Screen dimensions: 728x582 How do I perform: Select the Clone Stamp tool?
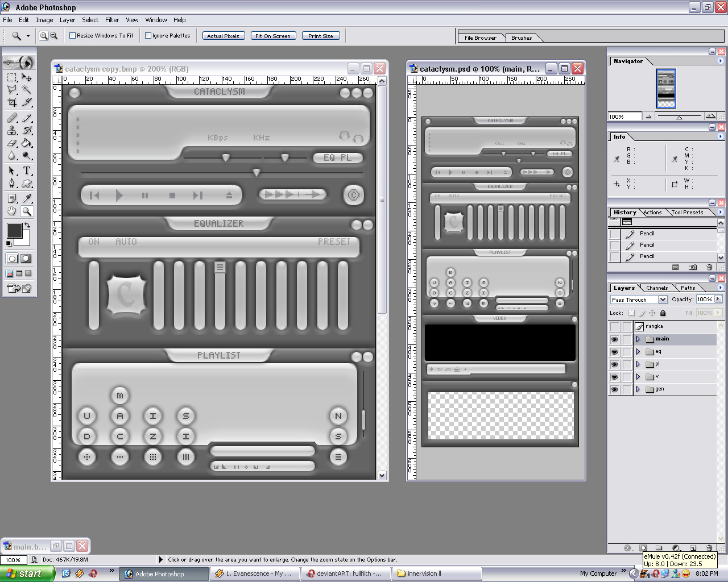[x=12, y=130]
